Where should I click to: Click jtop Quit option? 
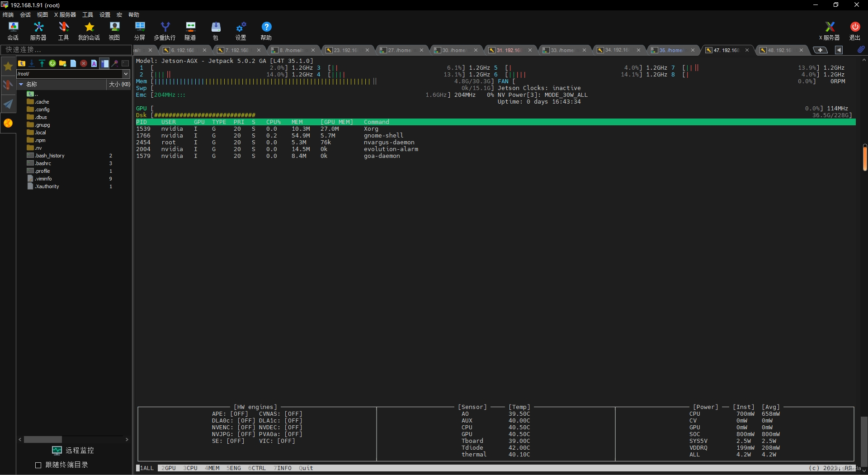pyautogui.click(x=306, y=468)
